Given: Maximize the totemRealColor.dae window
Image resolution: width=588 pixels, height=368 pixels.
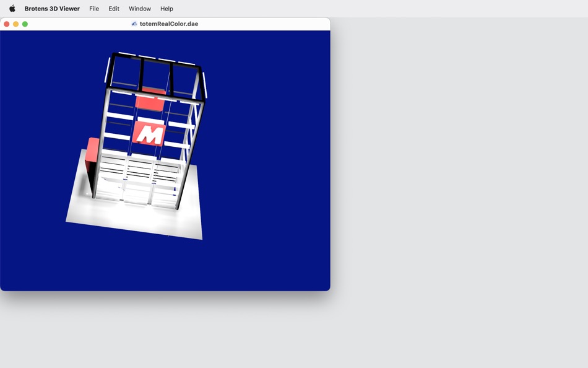Looking at the screenshot, I should [x=25, y=24].
